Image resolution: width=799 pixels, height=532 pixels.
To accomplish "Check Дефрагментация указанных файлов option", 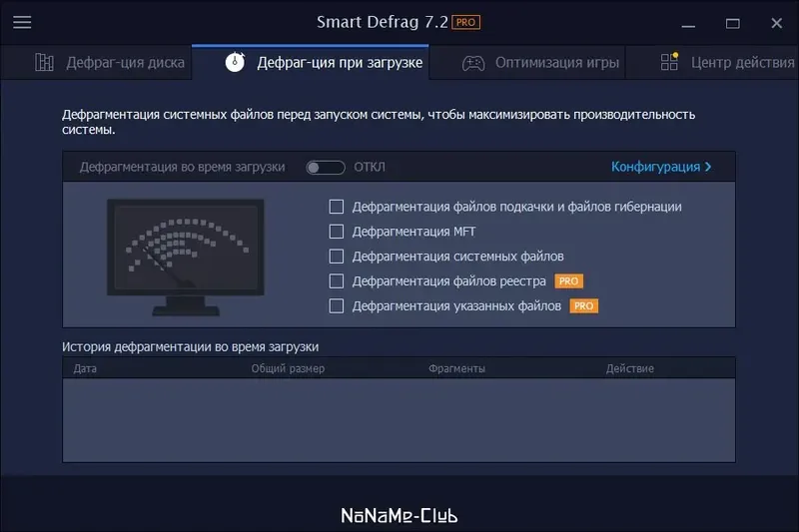I will click(x=337, y=306).
